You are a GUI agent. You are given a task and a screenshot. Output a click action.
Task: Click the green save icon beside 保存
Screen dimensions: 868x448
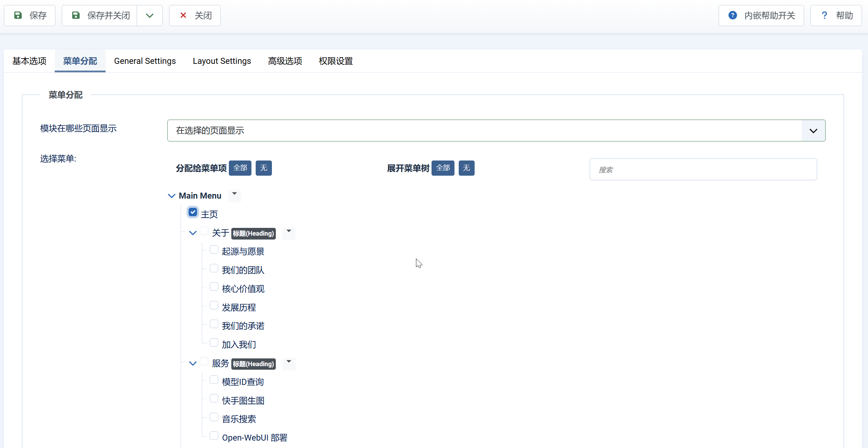(x=18, y=16)
